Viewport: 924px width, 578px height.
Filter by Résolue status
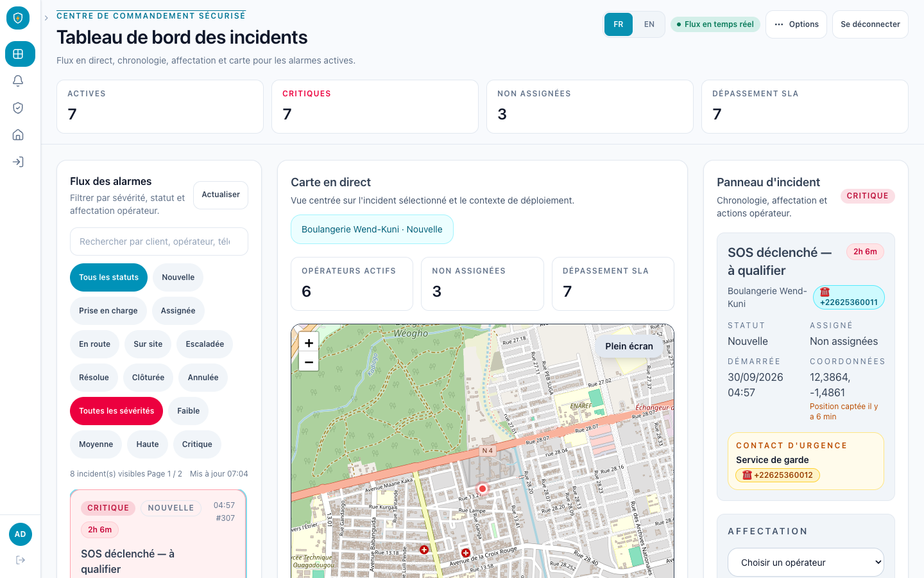[94, 378]
